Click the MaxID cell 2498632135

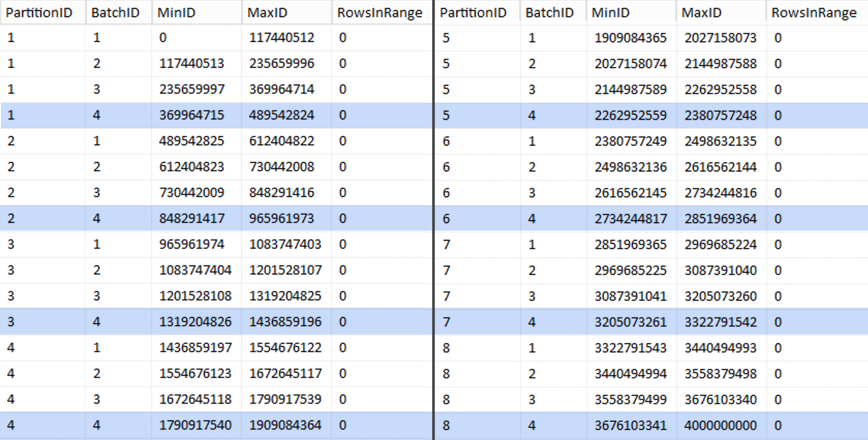click(721, 141)
